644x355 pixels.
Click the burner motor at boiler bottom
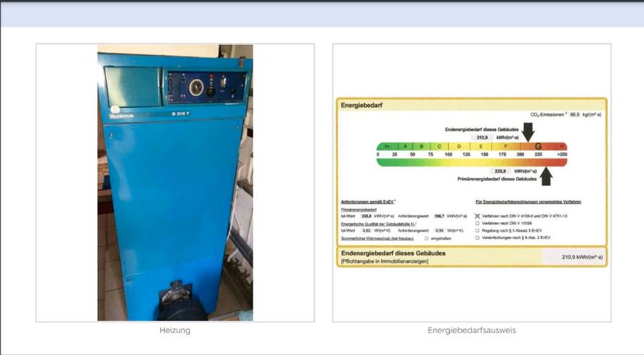[x=180, y=301]
